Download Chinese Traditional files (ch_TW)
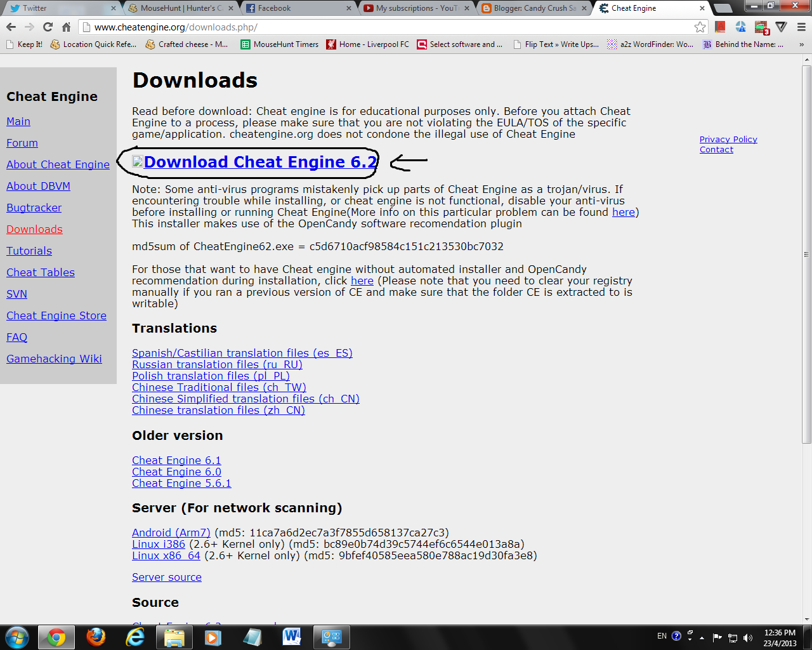812x650 pixels. point(219,387)
